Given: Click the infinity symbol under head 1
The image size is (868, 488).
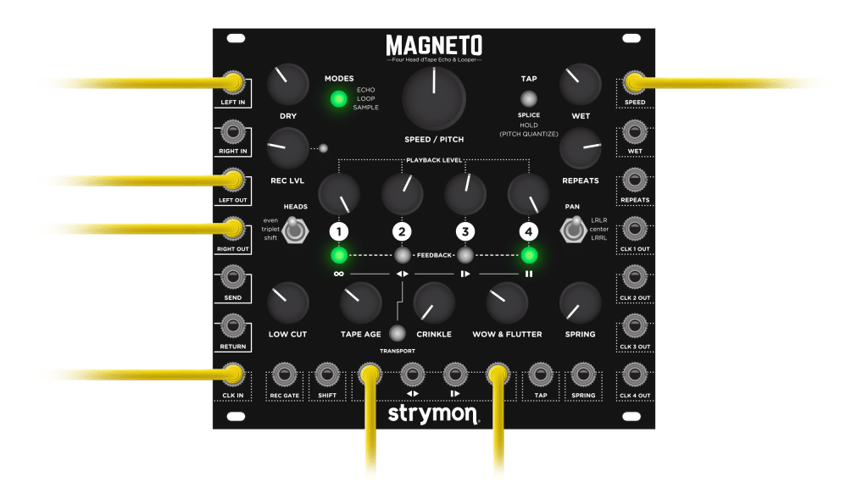Looking at the screenshot, I should click(339, 274).
